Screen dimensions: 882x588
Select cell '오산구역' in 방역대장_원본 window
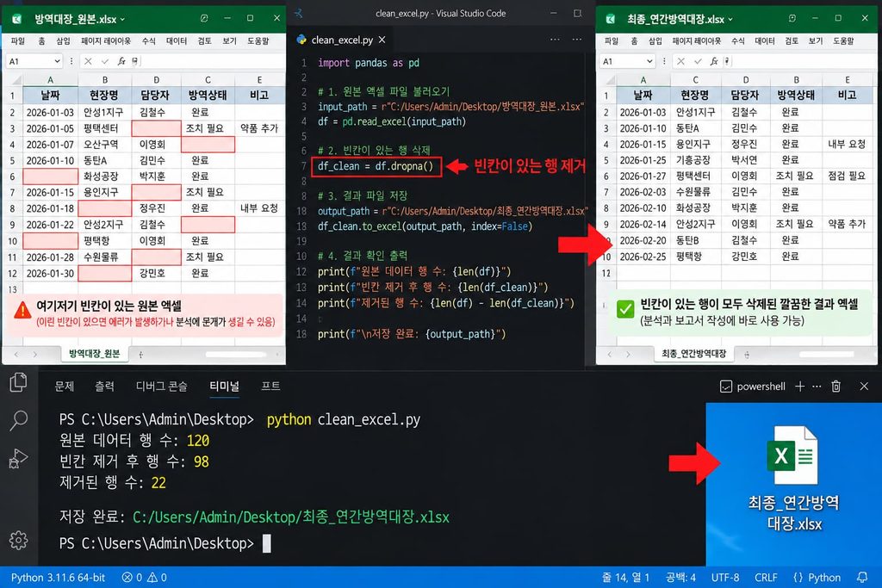pos(104,145)
